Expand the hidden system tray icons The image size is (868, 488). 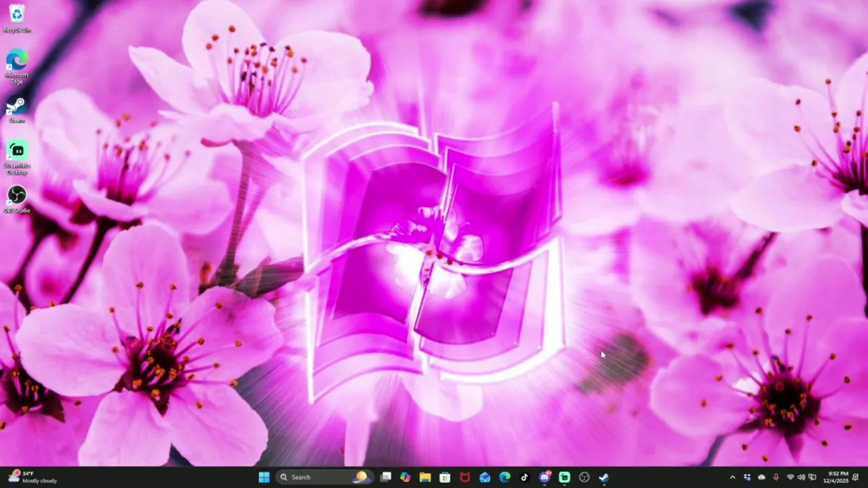[x=732, y=477]
